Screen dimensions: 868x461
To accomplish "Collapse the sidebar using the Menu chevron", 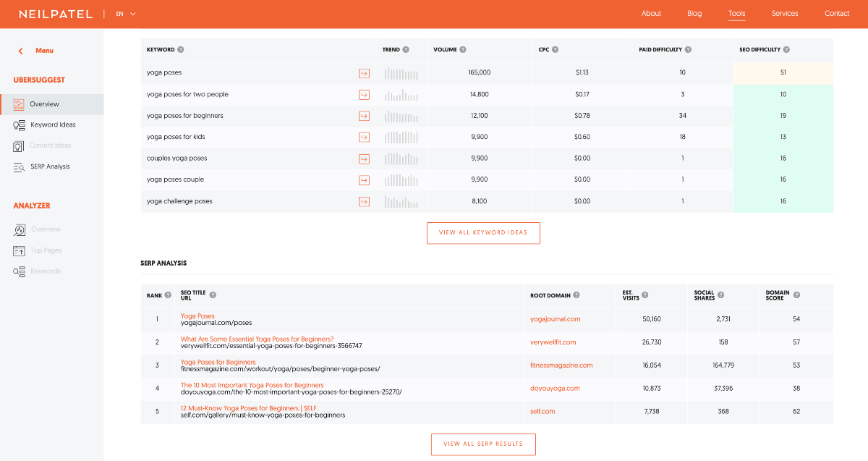I will tap(20, 50).
